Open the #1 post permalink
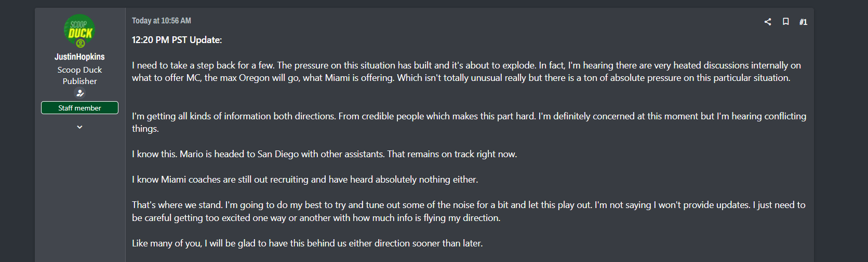This screenshot has width=868, height=262. pyautogui.click(x=803, y=22)
